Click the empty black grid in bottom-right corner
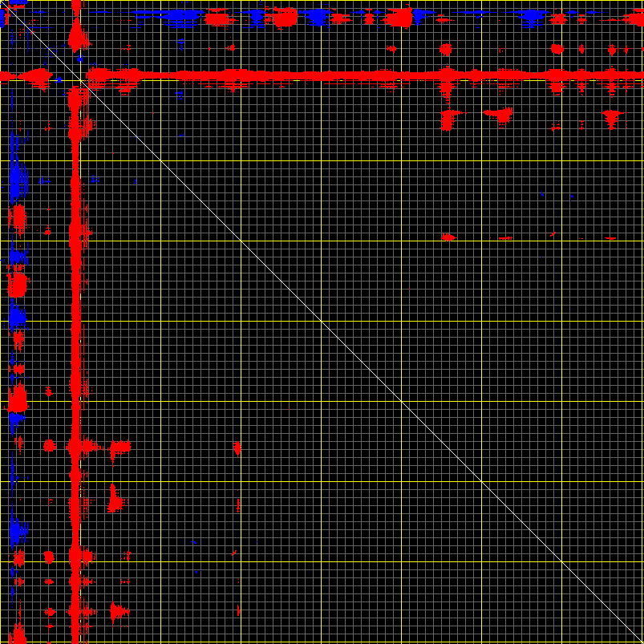The image size is (644, 644). 561,610
